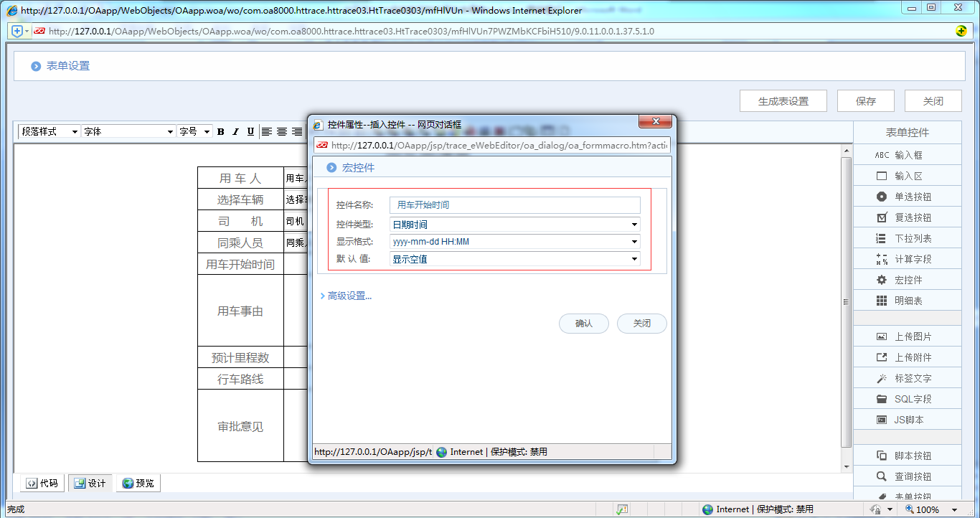Image resolution: width=980 pixels, height=518 pixels.
Task: Switch to the 预览 preview tab
Action: 138,483
